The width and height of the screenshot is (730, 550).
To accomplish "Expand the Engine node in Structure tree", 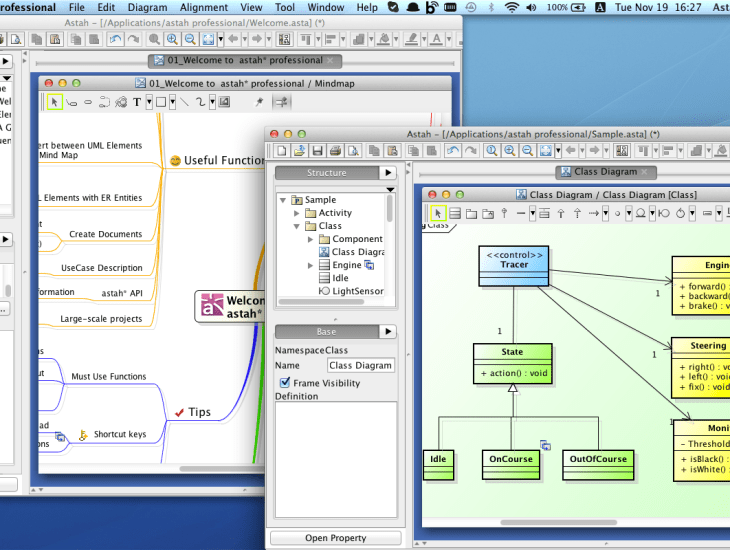I will 311,265.
